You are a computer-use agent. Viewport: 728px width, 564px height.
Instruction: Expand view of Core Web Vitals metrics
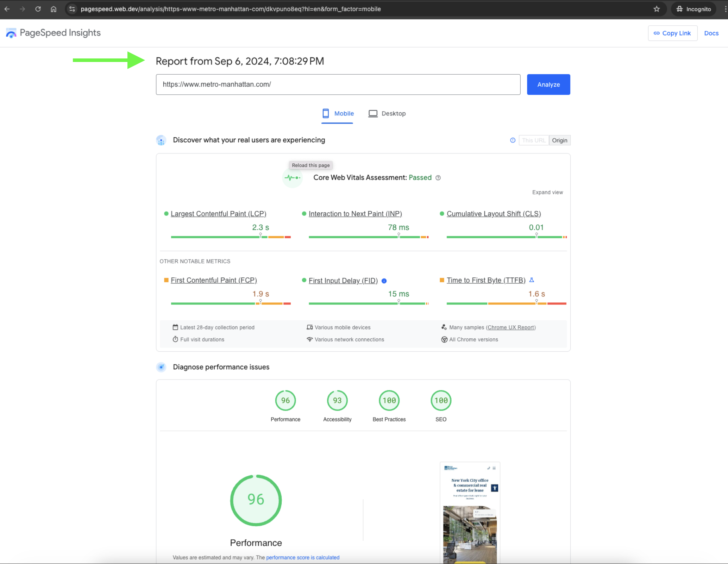tap(547, 192)
